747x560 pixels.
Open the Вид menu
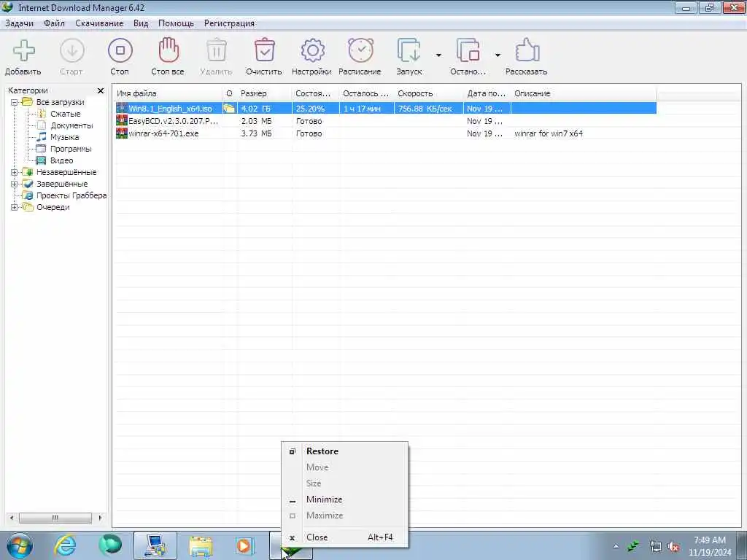141,23
